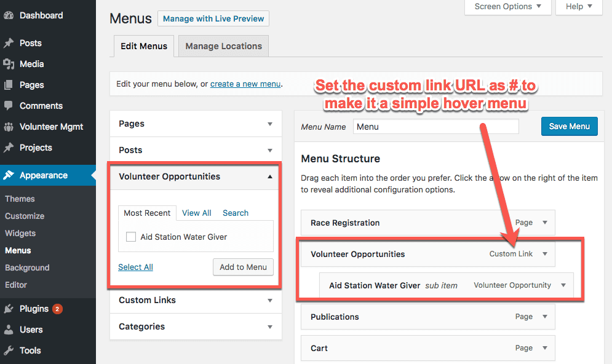Click the Volunteer Mgmt group icon
Viewport: 612px width, 364px height.
pyautogui.click(x=9, y=127)
